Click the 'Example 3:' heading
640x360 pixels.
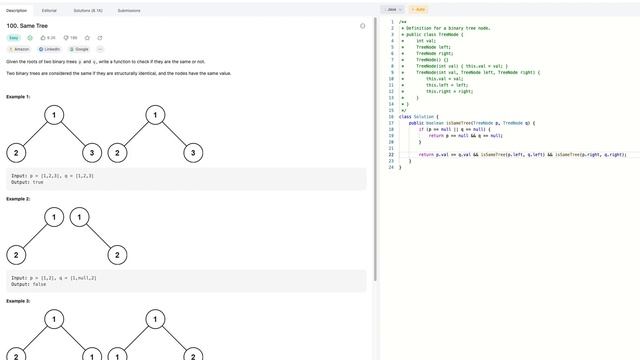click(x=18, y=301)
